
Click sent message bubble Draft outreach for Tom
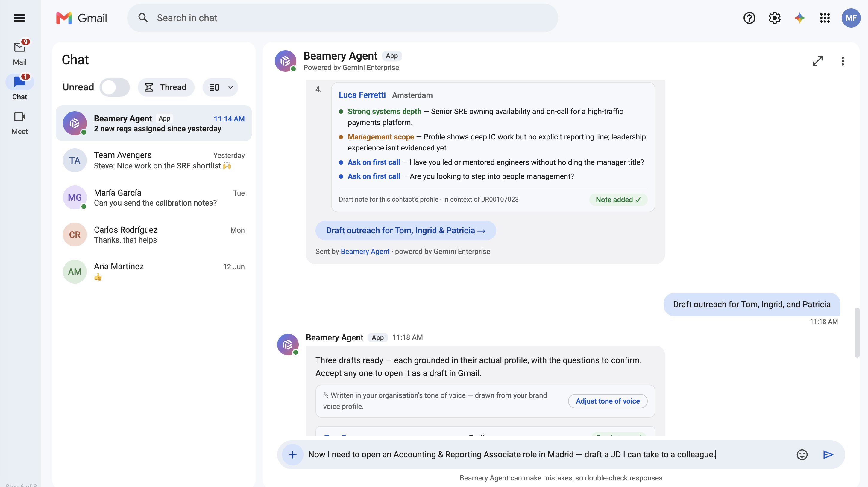pyautogui.click(x=751, y=305)
